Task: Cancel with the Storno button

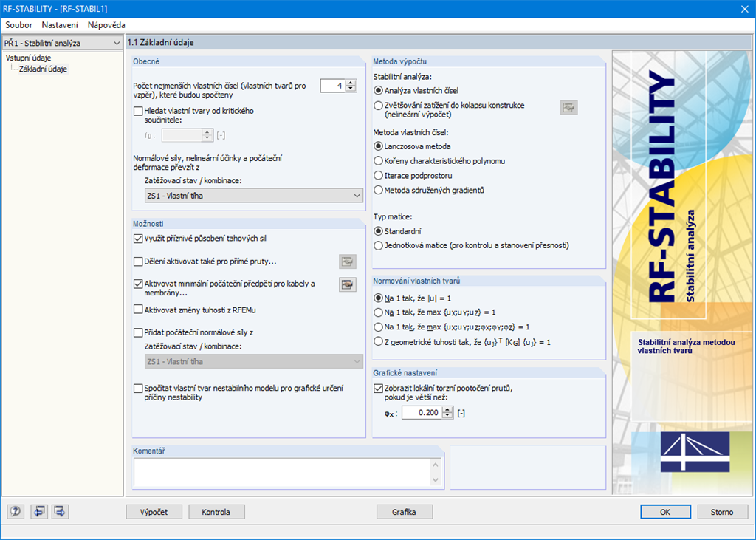Action: (x=722, y=512)
